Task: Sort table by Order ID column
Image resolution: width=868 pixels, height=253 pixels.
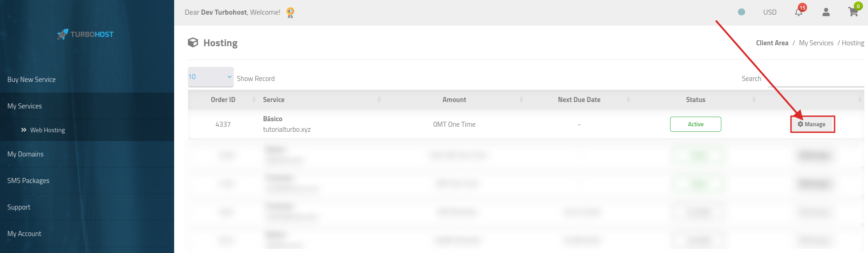Action: point(223,100)
